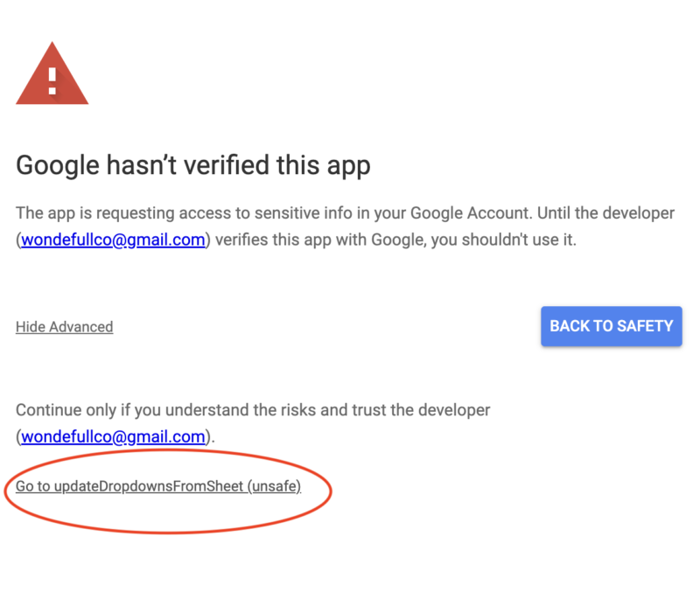
Task: Click the red warning triangle icon
Action: (x=52, y=73)
